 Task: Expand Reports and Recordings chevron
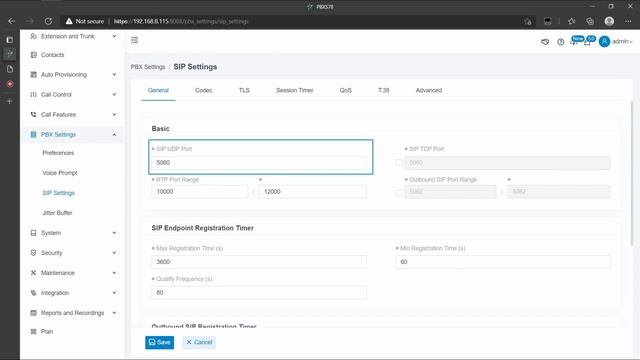tap(114, 313)
